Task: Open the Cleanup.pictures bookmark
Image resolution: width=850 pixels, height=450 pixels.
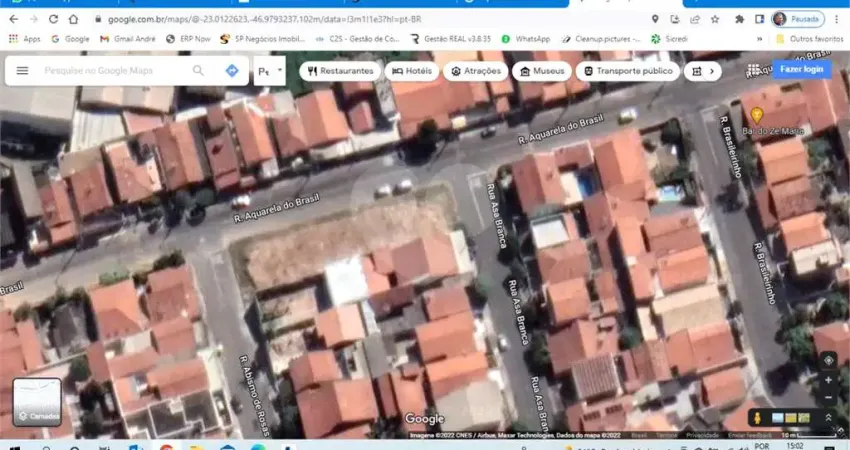Action: pos(601,39)
